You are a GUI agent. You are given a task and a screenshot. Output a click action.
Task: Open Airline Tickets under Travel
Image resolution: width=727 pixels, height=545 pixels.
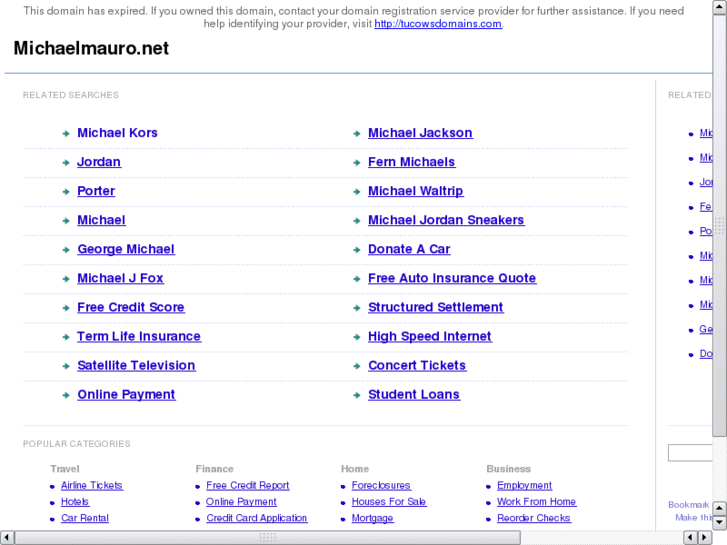coord(91,486)
